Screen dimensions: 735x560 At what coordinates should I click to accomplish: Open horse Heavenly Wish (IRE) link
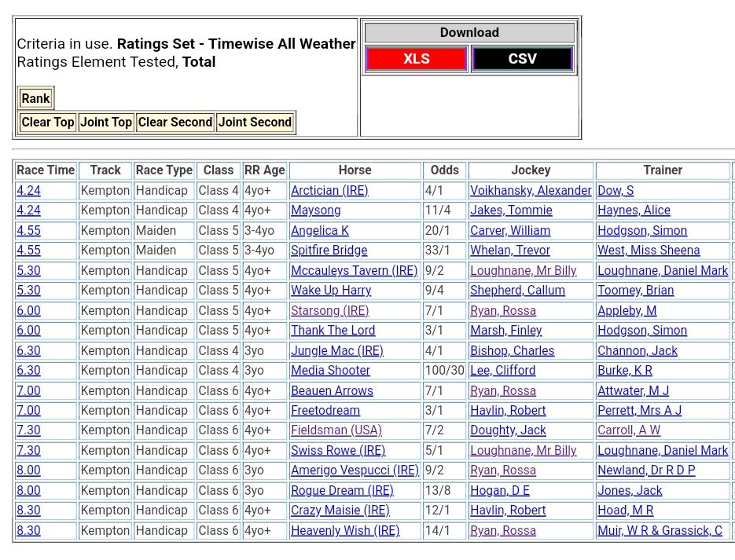click(x=345, y=531)
